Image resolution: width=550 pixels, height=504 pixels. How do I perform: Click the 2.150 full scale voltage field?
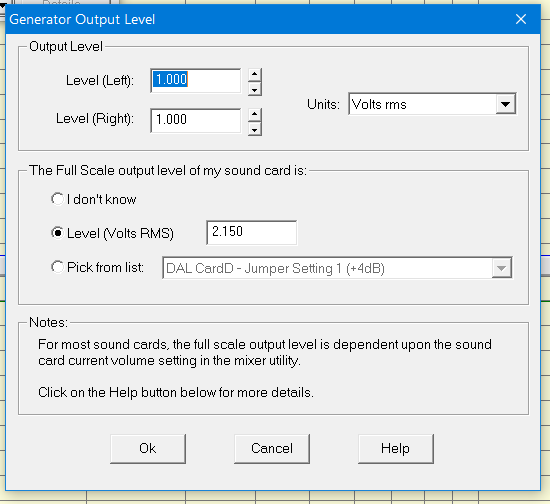pyautogui.click(x=251, y=233)
